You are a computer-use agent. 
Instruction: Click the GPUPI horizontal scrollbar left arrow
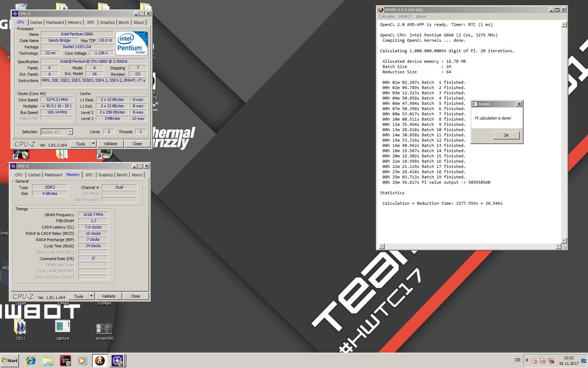[382, 246]
